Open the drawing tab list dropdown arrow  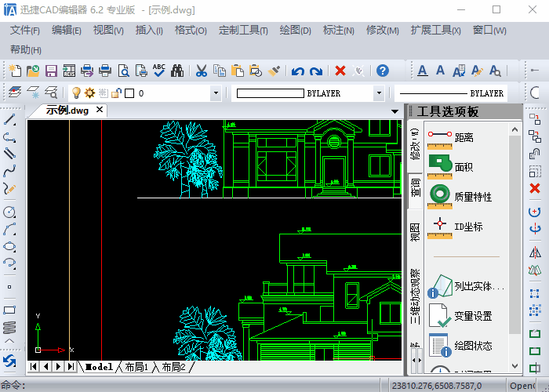tap(394, 111)
